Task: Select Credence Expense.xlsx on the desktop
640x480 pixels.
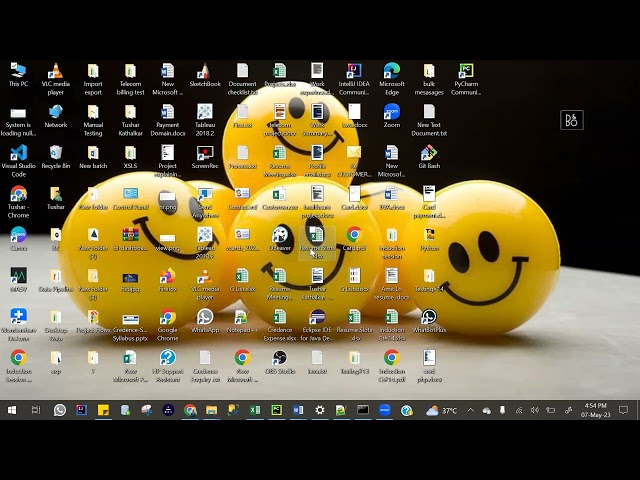Action: point(280,325)
